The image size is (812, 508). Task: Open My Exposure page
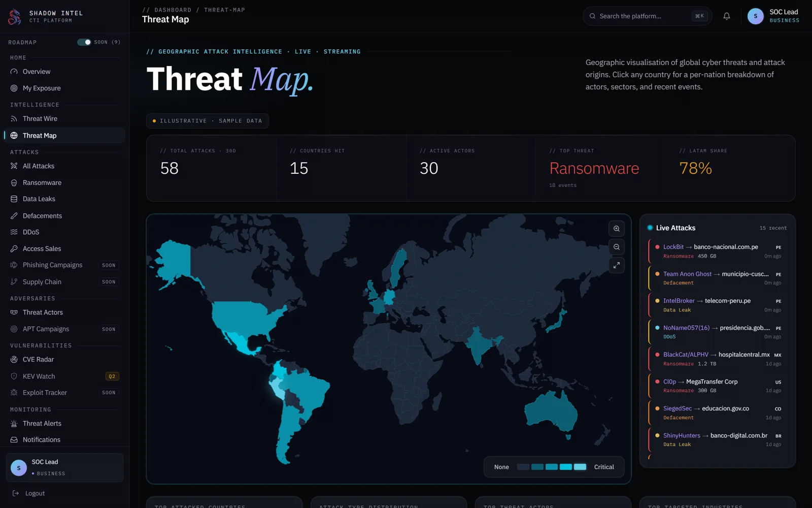(x=64, y=88)
